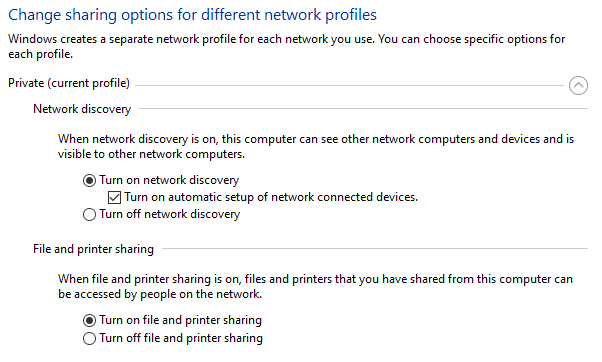Click the 'Turn on automatic setup' label text

click(271, 197)
